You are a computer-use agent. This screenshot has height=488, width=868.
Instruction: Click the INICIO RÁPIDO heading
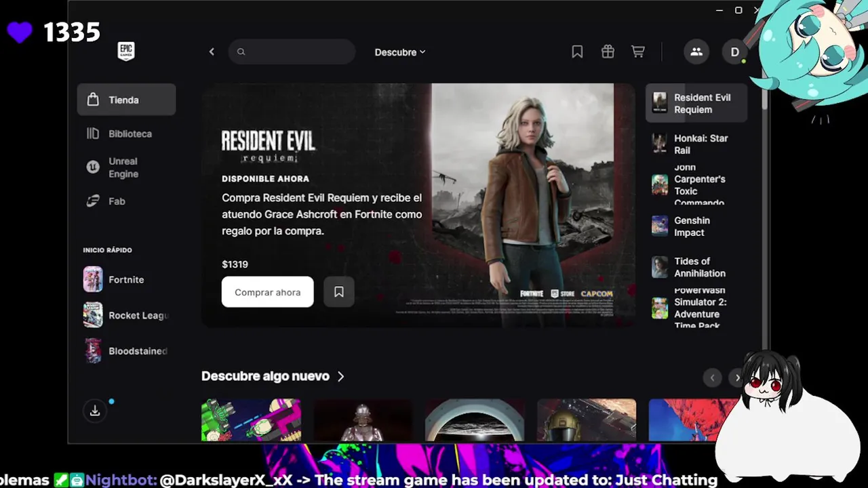pyautogui.click(x=107, y=250)
